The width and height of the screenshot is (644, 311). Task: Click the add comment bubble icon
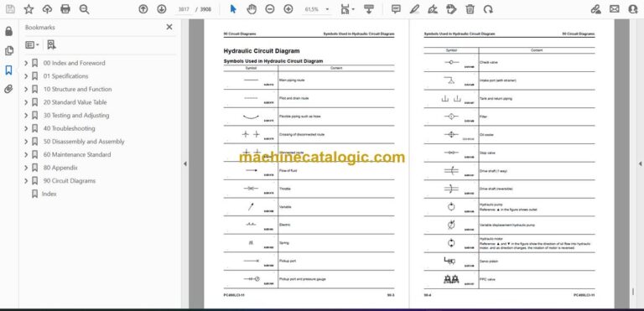(x=396, y=9)
